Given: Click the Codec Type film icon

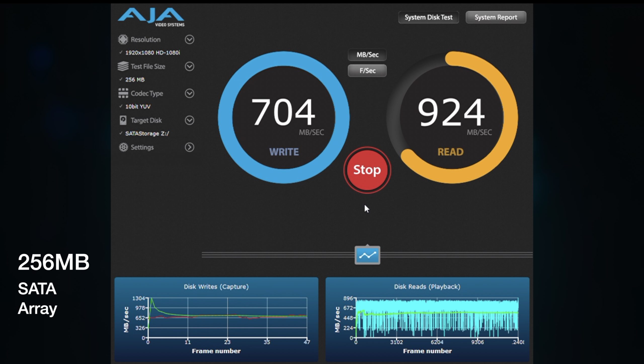Looking at the screenshot, I should pos(123,93).
